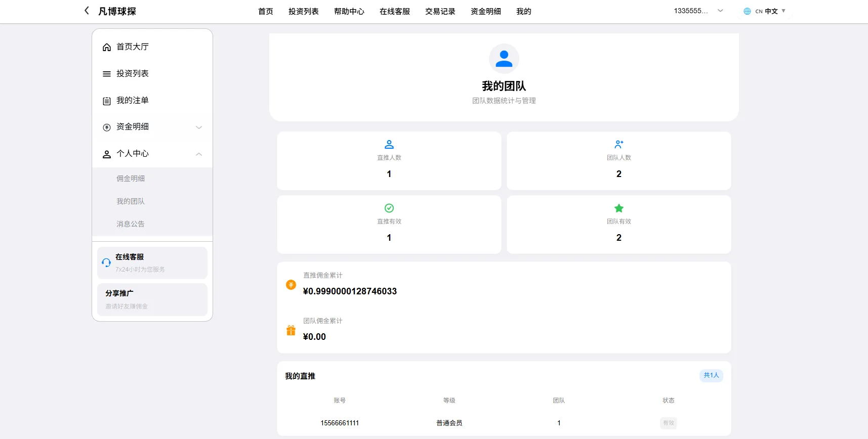Viewport: 868px width, 439px height.
Task: Click the orange yen coin icon by 直推佣金累计
Action: pos(291,285)
